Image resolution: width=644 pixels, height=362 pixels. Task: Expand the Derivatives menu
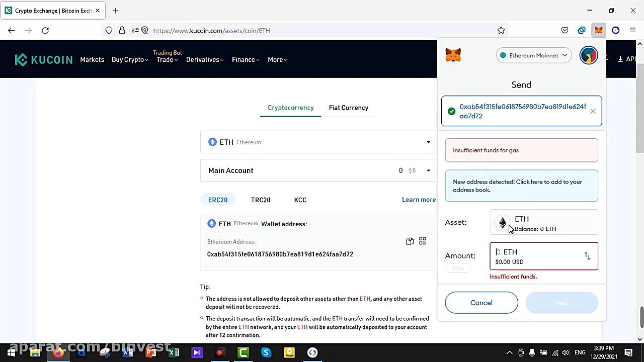[205, 60]
